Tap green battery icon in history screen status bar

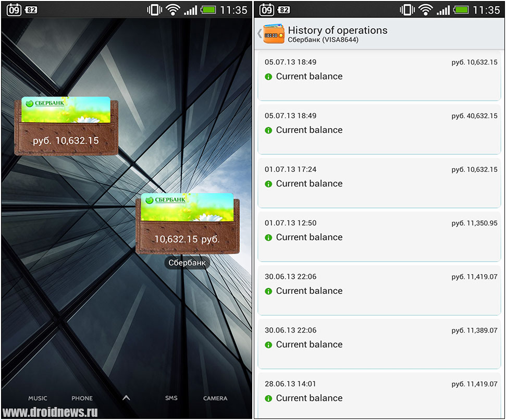click(461, 10)
